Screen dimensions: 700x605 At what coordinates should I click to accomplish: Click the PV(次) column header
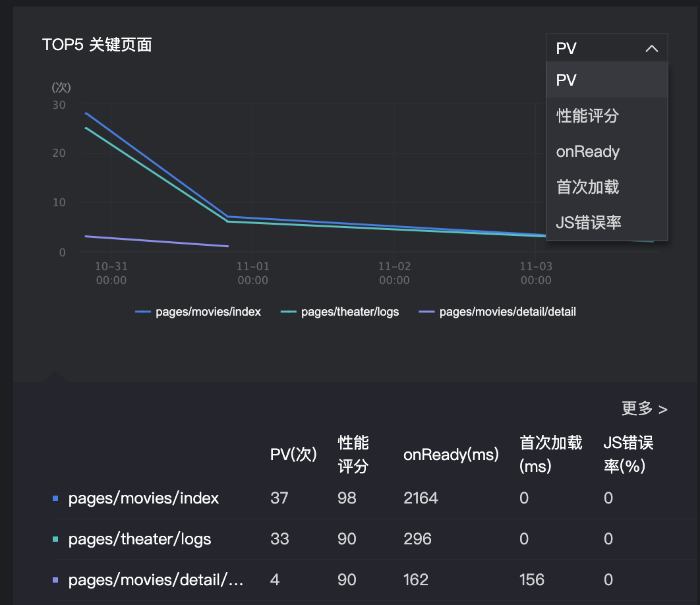(x=293, y=455)
